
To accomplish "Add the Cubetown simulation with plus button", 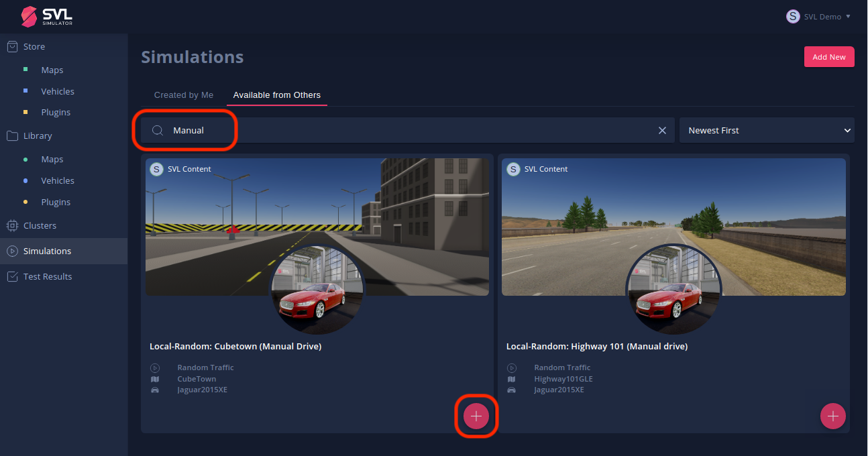I will (476, 416).
